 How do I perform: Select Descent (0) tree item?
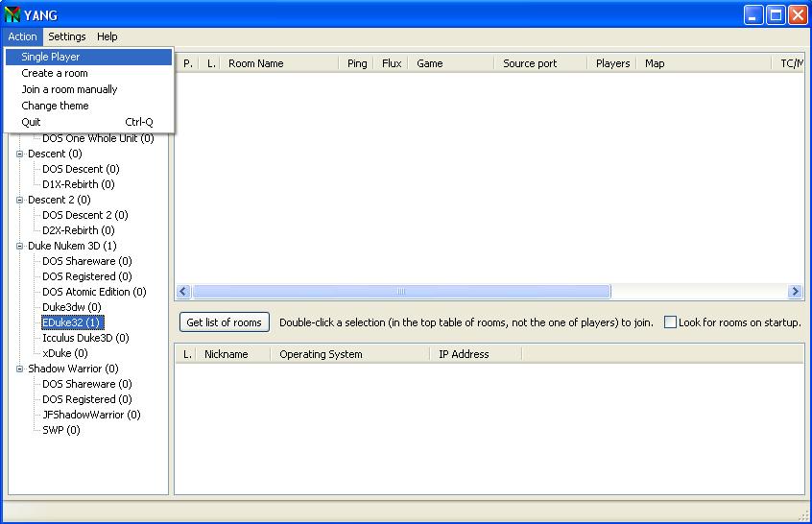click(55, 154)
